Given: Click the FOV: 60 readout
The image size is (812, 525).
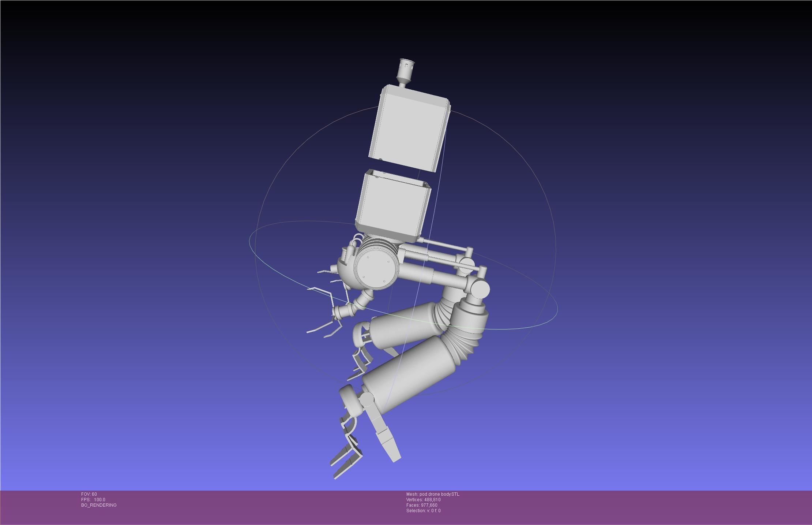Looking at the screenshot, I should coord(89,494).
